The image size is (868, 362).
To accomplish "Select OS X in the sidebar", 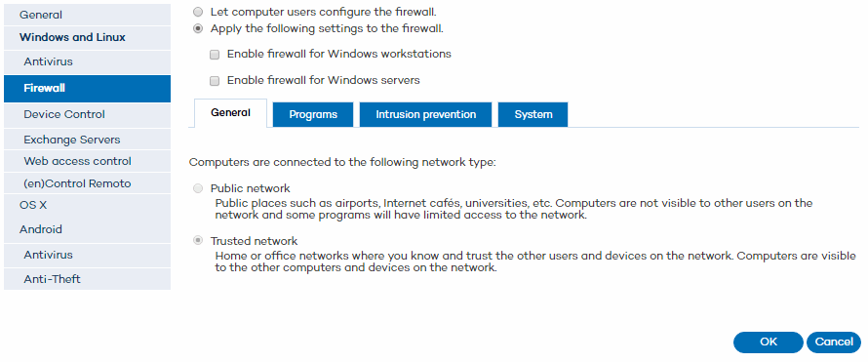I will (87, 205).
